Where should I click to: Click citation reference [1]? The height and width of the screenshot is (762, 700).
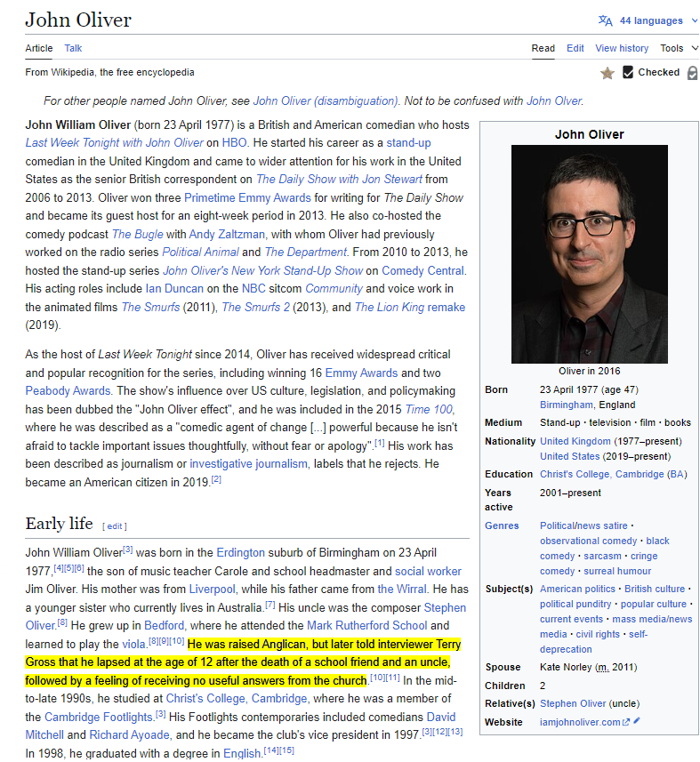click(x=379, y=443)
